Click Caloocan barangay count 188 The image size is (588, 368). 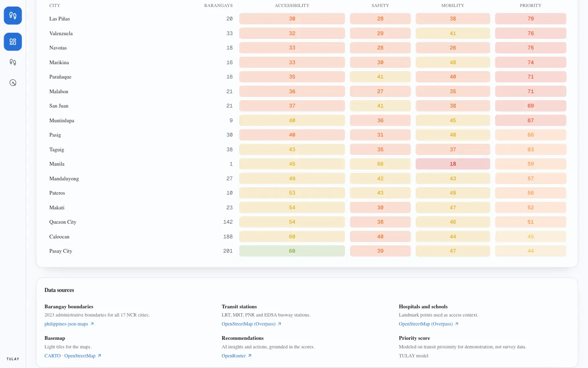point(228,237)
